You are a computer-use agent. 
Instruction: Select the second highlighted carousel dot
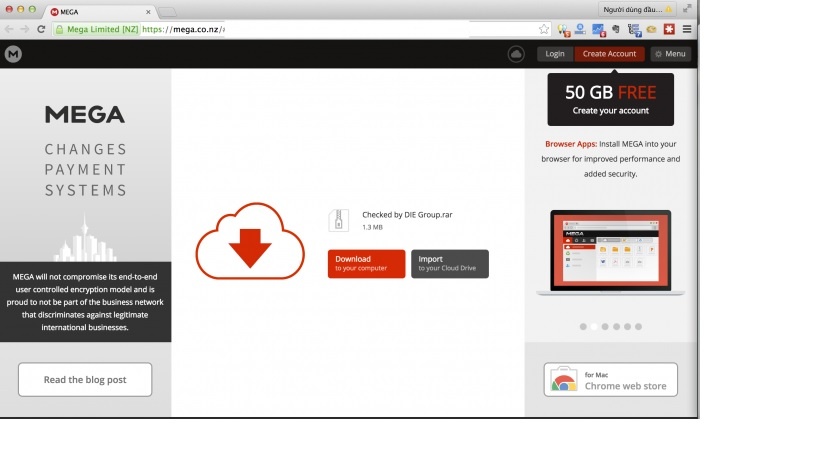click(594, 326)
